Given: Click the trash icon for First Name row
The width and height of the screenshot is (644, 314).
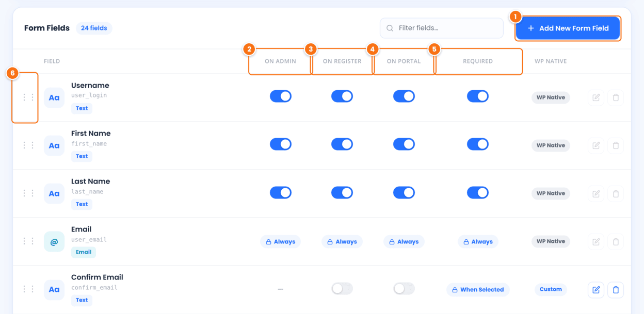Looking at the screenshot, I should [x=616, y=145].
